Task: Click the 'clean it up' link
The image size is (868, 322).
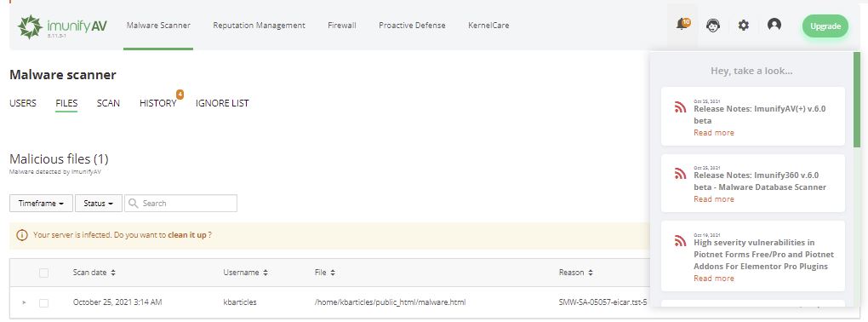Action: tap(187, 235)
